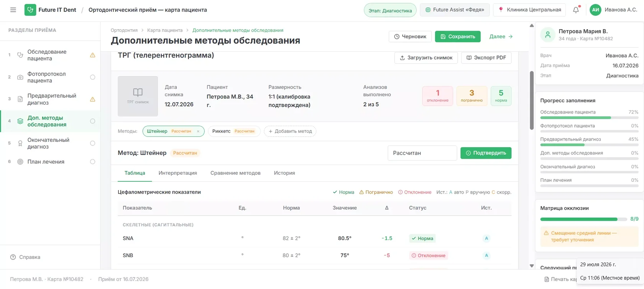
Task: Click the Обследование пациента progress bar
Action: [x=589, y=118]
